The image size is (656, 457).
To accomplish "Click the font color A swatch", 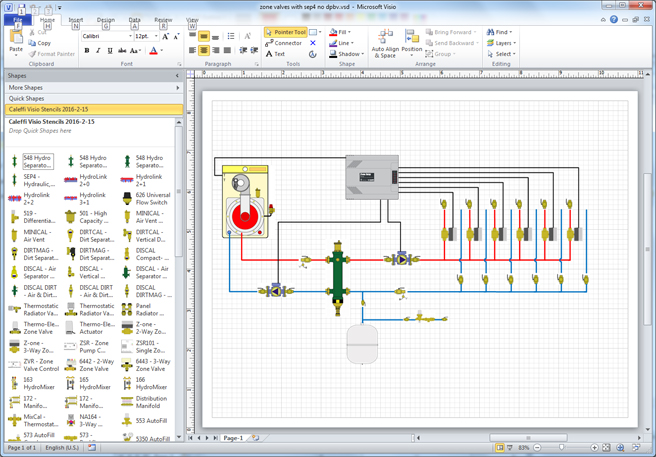I will pyautogui.click(x=154, y=51).
